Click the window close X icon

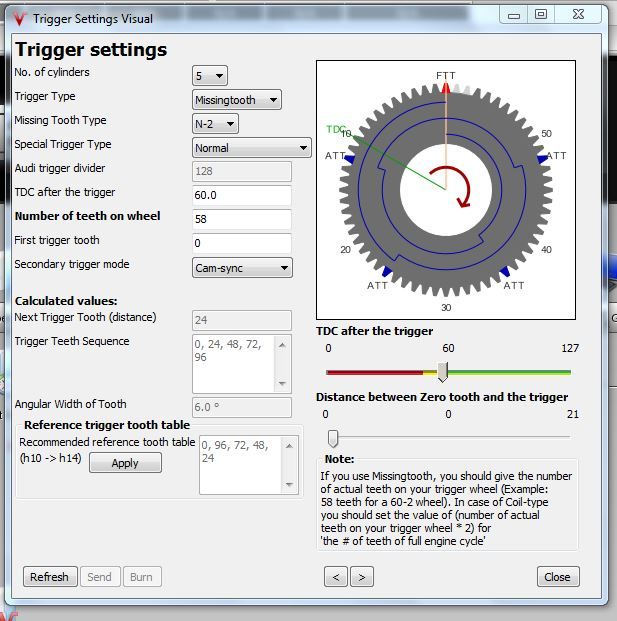pyautogui.click(x=578, y=15)
